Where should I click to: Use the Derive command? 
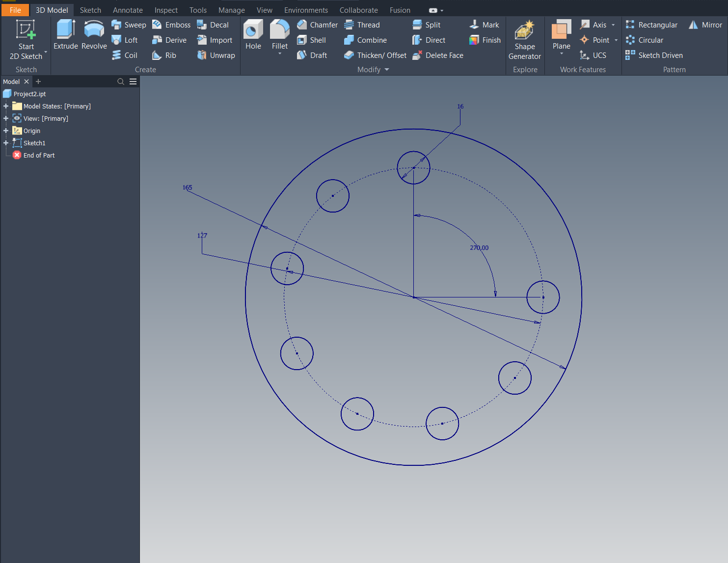(x=169, y=40)
